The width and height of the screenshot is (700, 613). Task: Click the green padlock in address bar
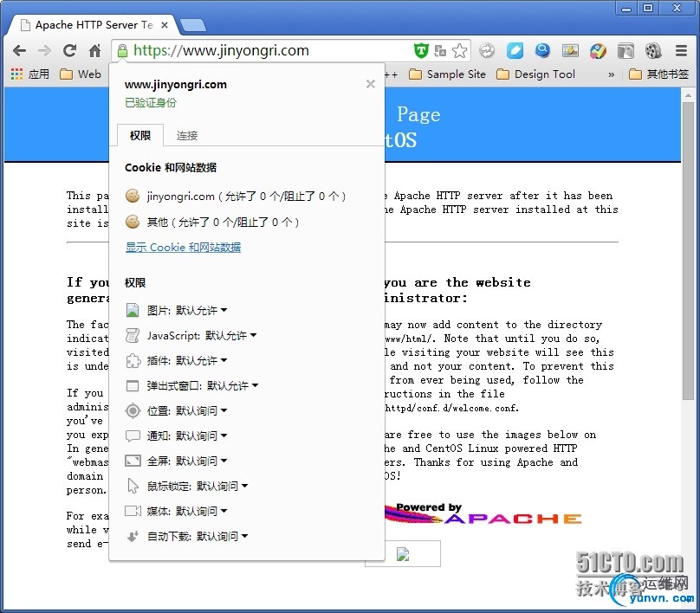pos(122,51)
